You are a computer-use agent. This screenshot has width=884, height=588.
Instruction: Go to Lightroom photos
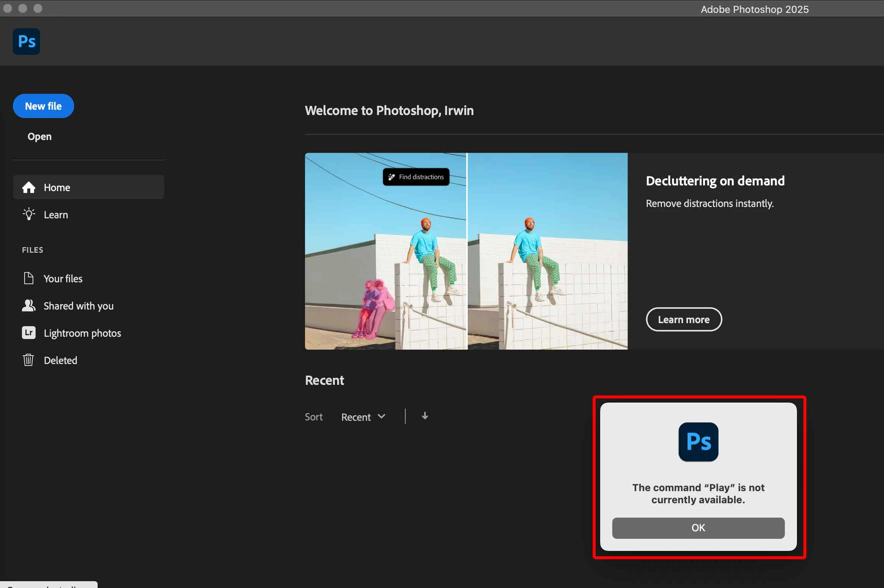[x=82, y=333]
